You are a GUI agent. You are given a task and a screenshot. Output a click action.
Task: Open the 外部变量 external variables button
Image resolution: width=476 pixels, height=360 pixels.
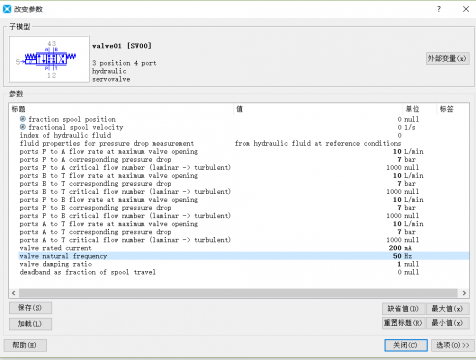pos(447,59)
